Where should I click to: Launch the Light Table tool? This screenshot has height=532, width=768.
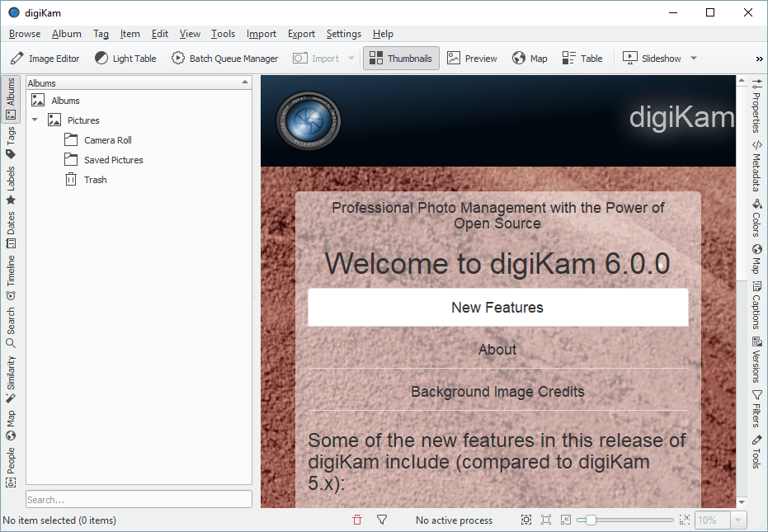click(x=125, y=59)
